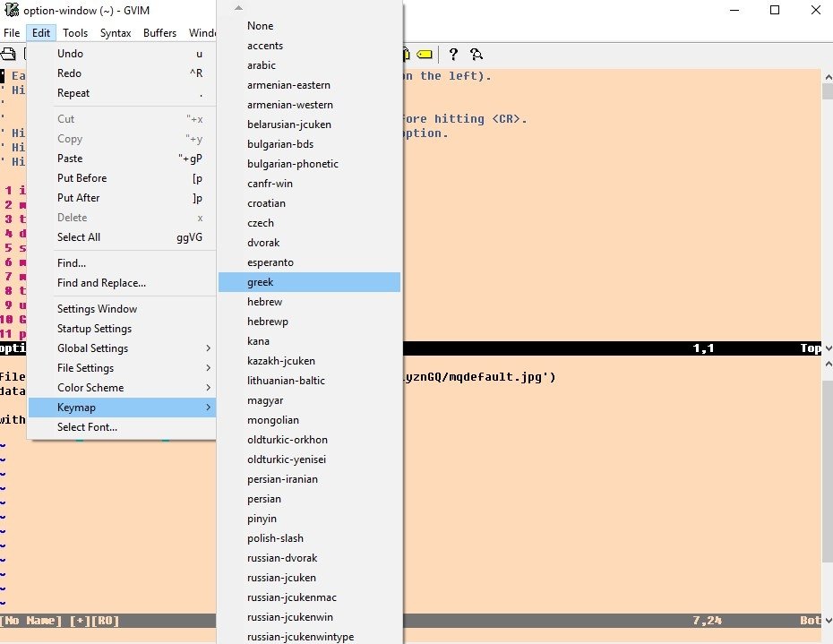Select oldturkic-yenisei keymap
The height and width of the screenshot is (644, 833).
click(x=309, y=459)
